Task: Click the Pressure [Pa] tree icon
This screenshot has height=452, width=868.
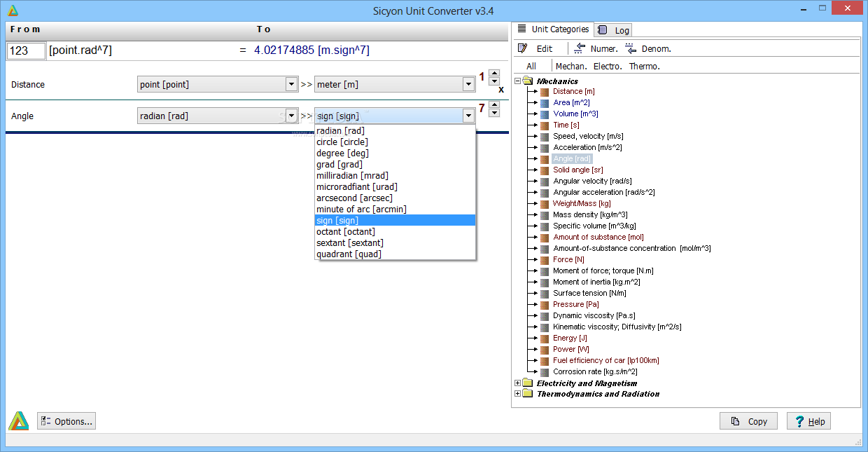Action: (544, 304)
